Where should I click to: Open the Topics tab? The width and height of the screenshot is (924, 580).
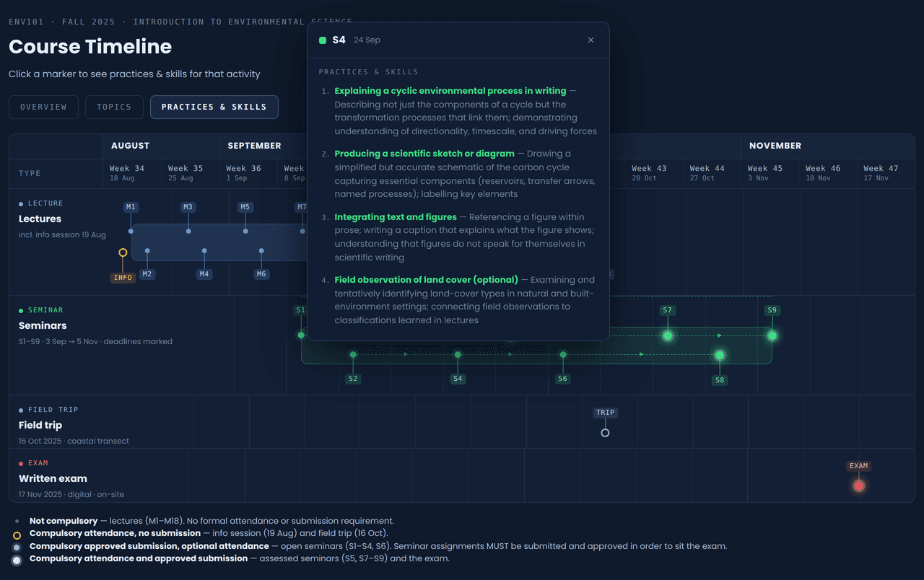point(114,107)
